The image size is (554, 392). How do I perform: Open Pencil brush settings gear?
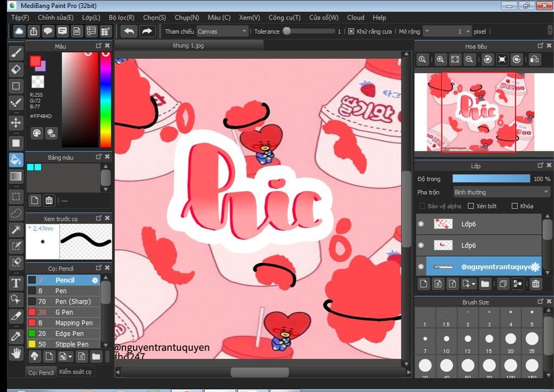95,280
